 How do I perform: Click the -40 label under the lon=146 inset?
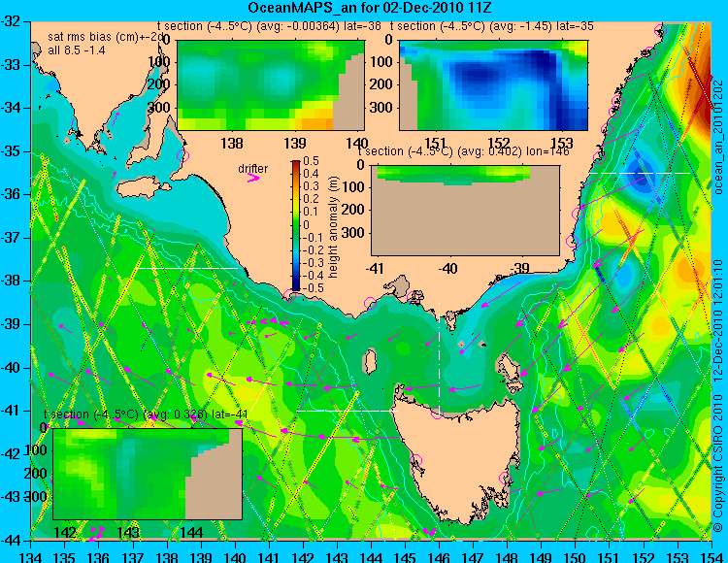tap(448, 268)
